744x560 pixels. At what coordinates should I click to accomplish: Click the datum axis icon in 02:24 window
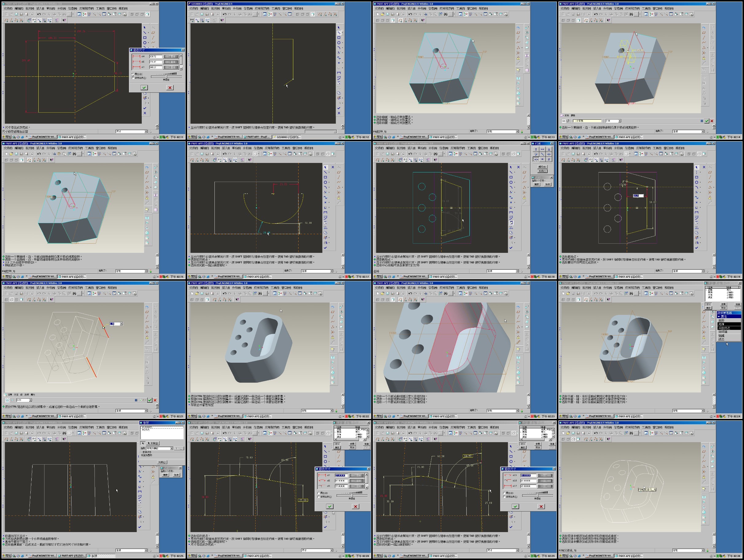704,317
